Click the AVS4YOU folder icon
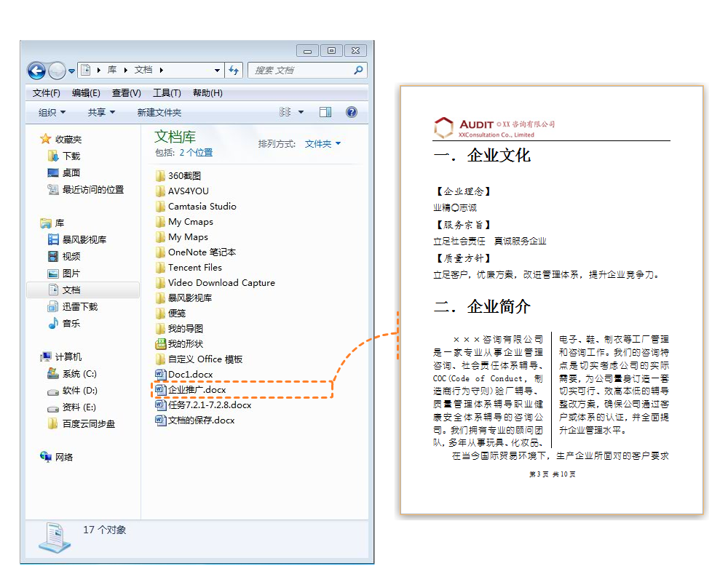 pyautogui.click(x=160, y=191)
